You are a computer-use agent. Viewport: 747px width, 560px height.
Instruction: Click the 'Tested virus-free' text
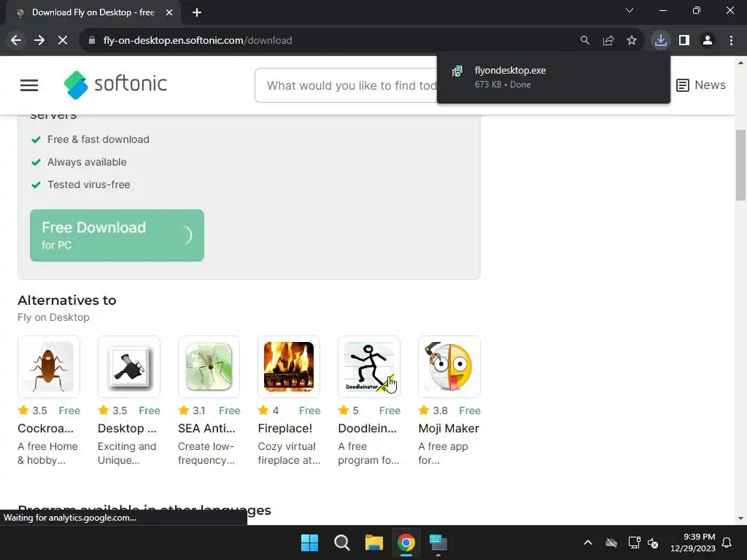click(88, 184)
